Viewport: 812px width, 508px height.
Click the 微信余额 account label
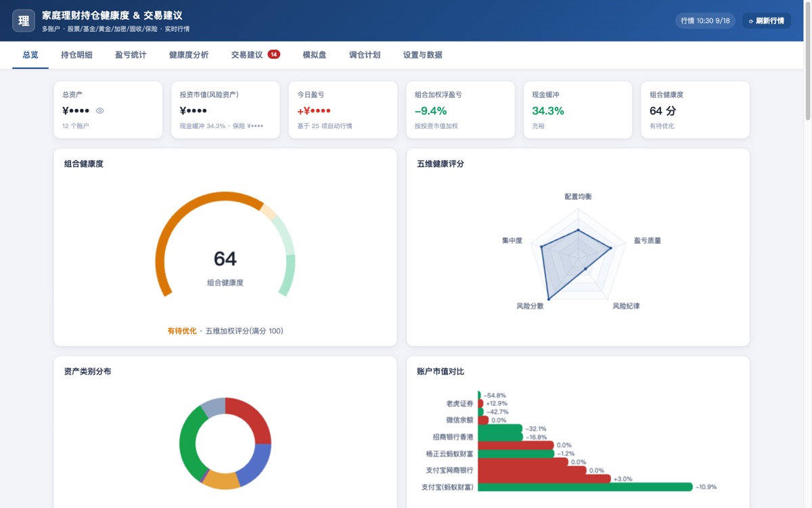tap(459, 421)
